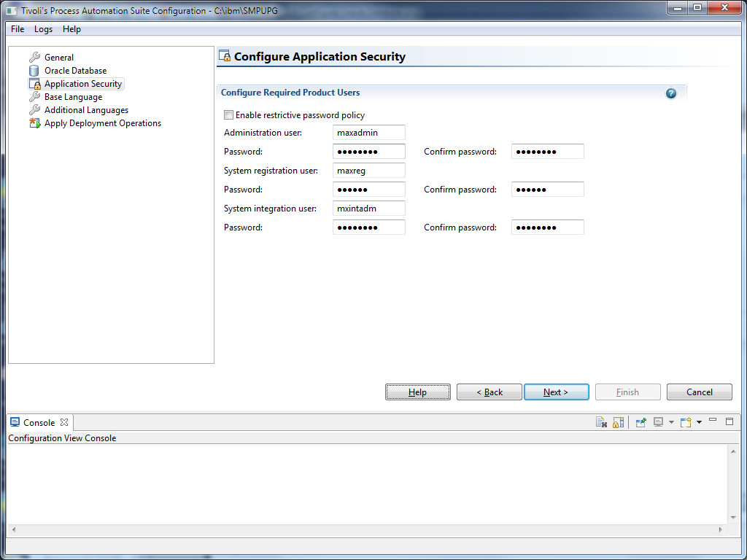
Task: Click Confirm password for System registration user
Action: click(x=547, y=189)
